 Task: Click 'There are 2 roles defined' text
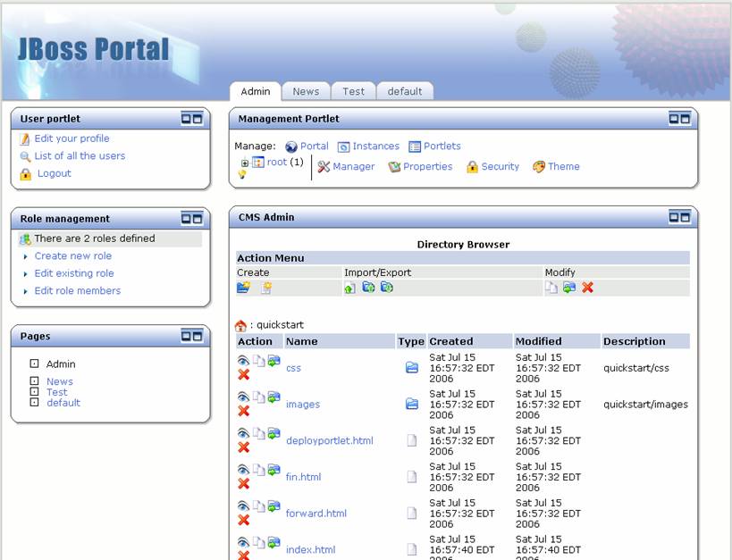(95, 238)
